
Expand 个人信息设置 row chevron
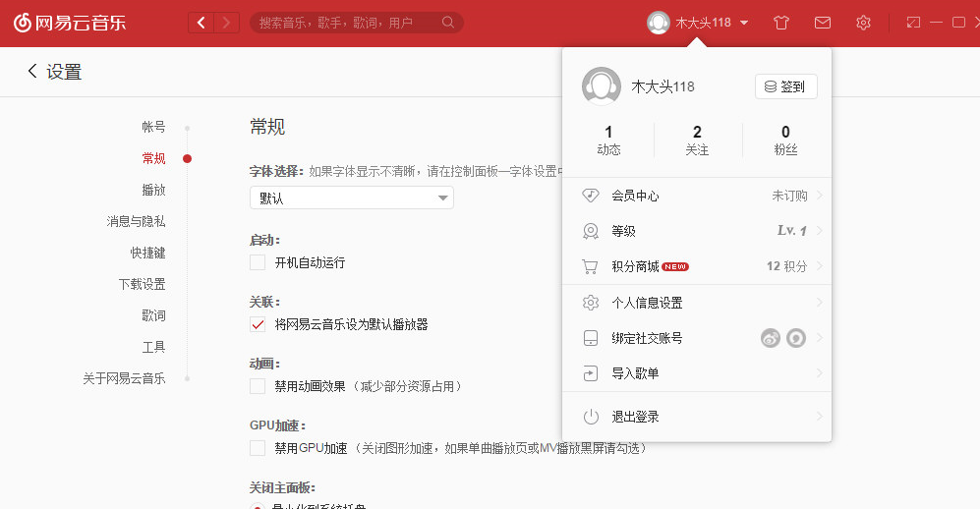820,303
